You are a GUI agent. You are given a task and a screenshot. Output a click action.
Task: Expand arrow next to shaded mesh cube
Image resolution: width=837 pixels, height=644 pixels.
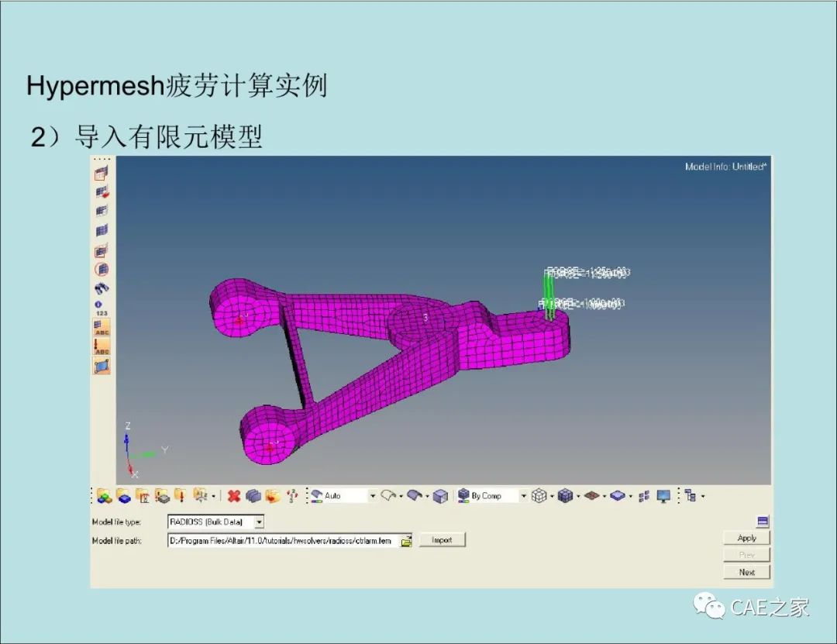pos(578,497)
